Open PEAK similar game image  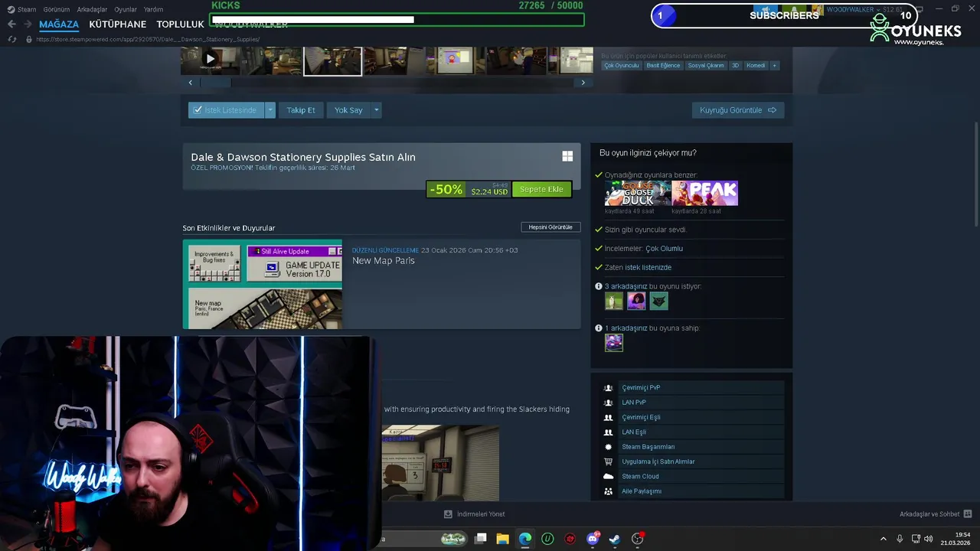pyautogui.click(x=705, y=194)
